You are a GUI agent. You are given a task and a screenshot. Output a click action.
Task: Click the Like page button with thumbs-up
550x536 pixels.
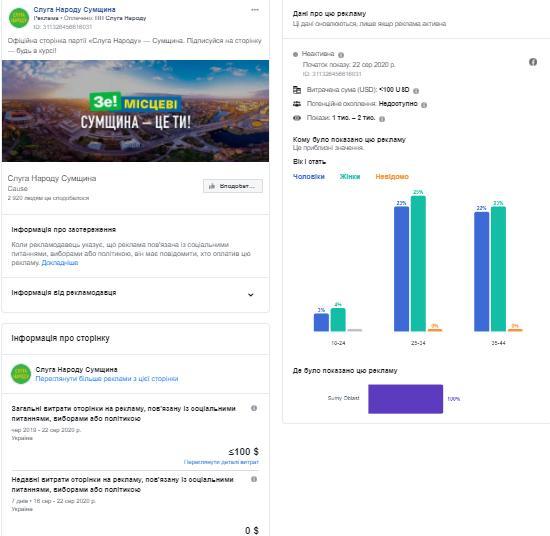[x=233, y=186]
